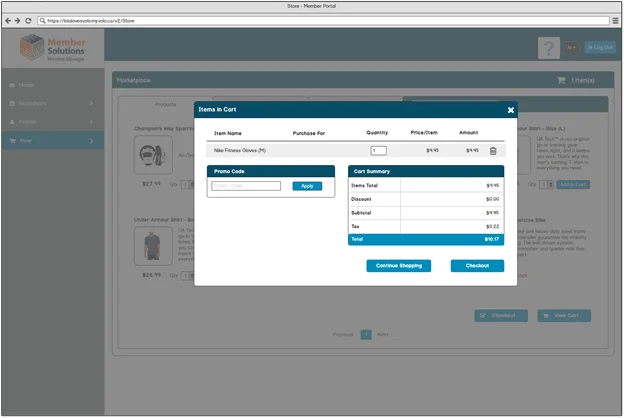Click the Total row in Cart Summary
Screen dimensions: 624x418
coord(426,240)
